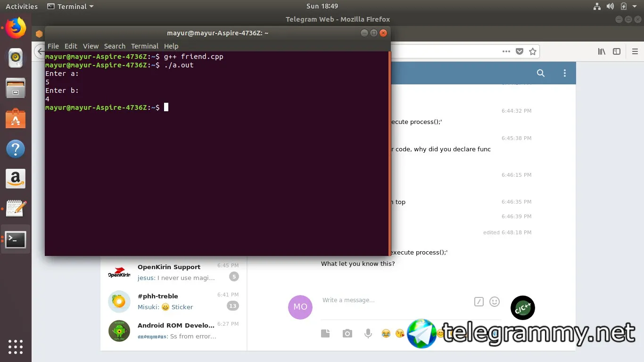
Task: Open the bot commands slash icon
Action: (479, 302)
